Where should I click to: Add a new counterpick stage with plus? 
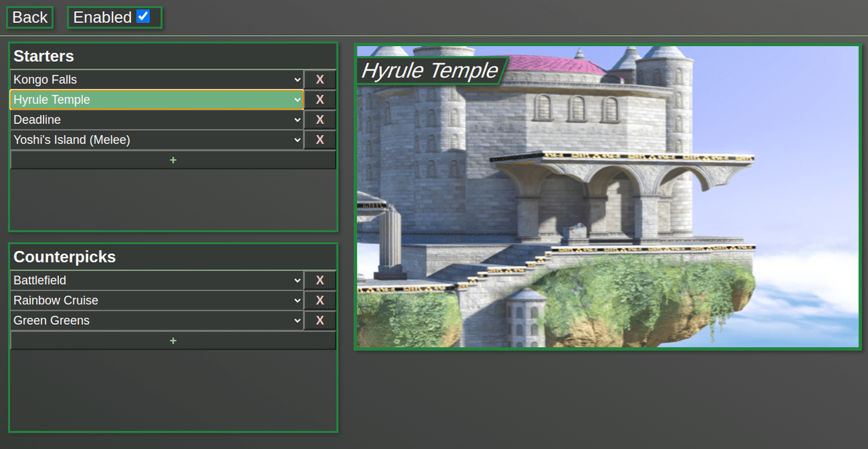click(173, 340)
